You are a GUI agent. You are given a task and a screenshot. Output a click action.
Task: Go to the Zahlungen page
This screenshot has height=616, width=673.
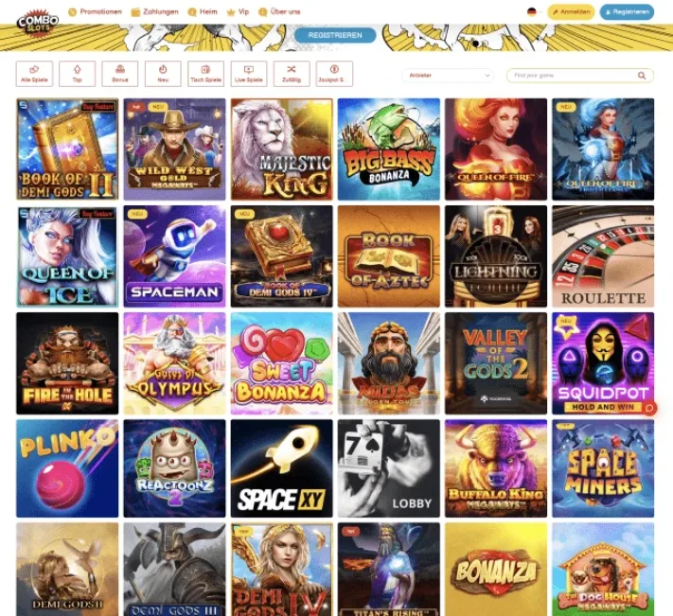155,12
